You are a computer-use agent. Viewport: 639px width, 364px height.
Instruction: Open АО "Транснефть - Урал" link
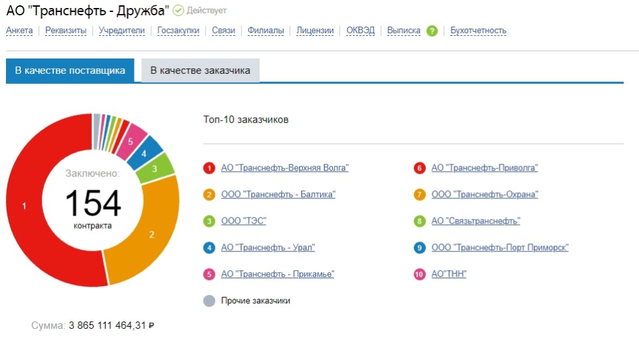coord(268,248)
